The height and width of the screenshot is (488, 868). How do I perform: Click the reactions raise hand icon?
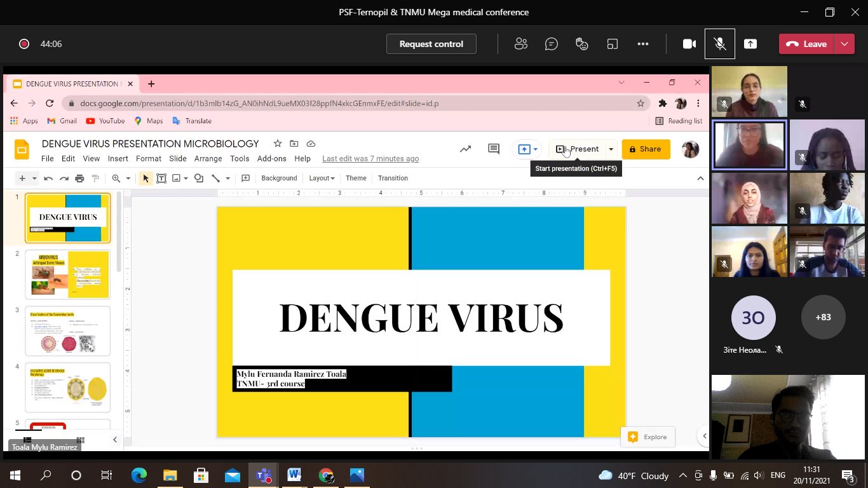click(x=581, y=44)
